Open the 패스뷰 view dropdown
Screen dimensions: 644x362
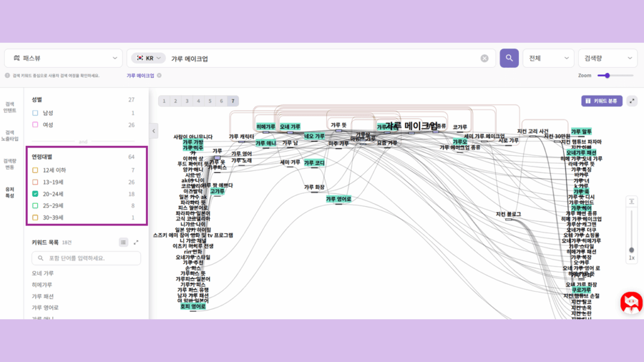pyautogui.click(x=63, y=58)
